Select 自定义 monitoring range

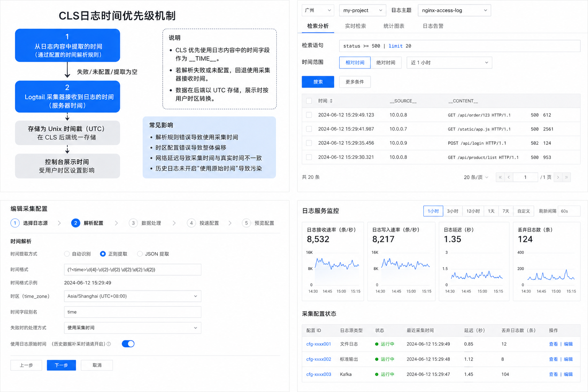click(x=524, y=211)
